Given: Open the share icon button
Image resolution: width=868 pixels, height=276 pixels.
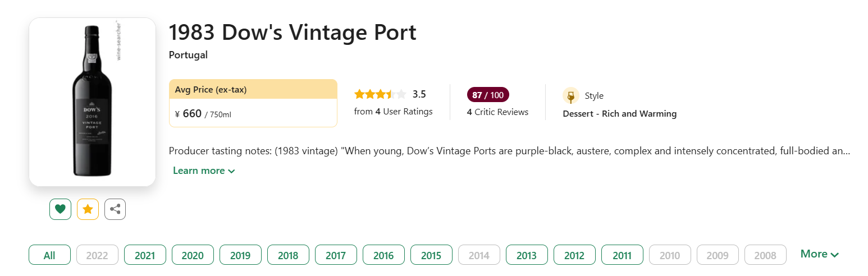Looking at the screenshot, I should click(x=115, y=209).
